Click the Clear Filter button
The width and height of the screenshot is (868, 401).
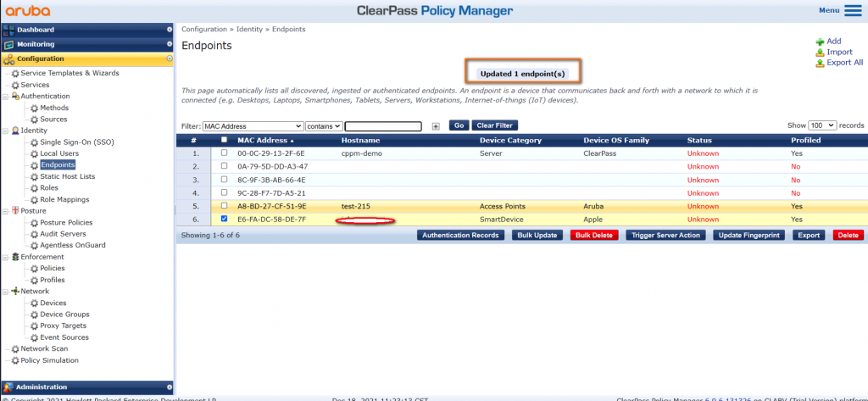tap(495, 125)
